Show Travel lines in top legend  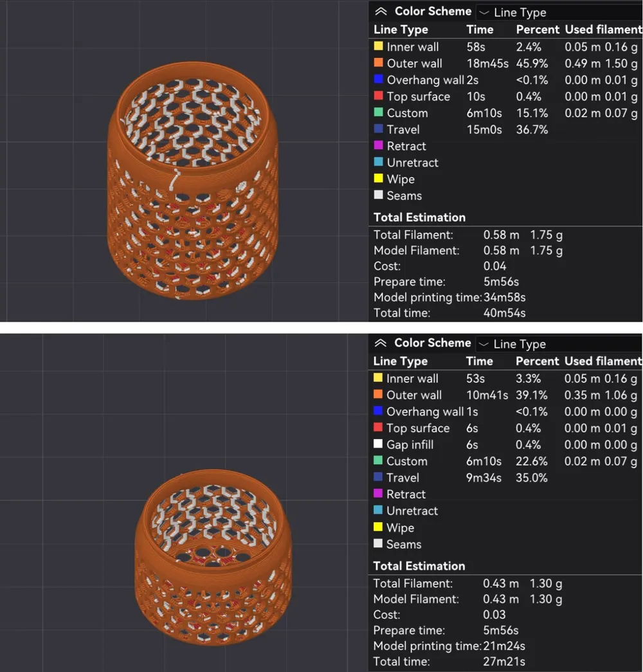click(x=379, y=129)
